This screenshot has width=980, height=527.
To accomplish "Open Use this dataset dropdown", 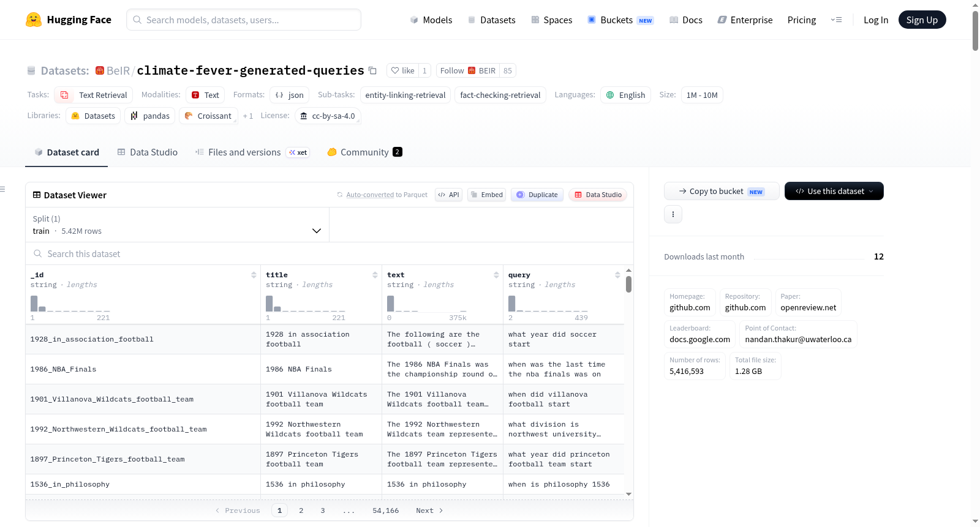I will (x=834, y=191).
